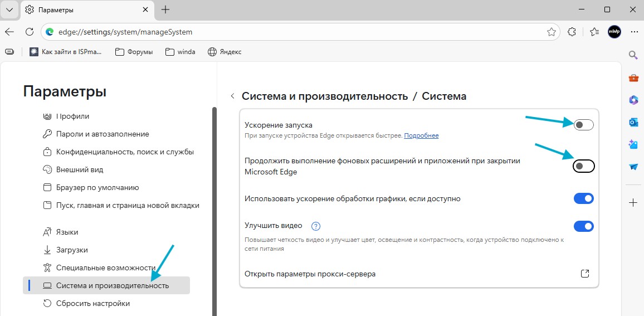
Task: Click the settings sidebar scrollbar
Action: [213, 211]
